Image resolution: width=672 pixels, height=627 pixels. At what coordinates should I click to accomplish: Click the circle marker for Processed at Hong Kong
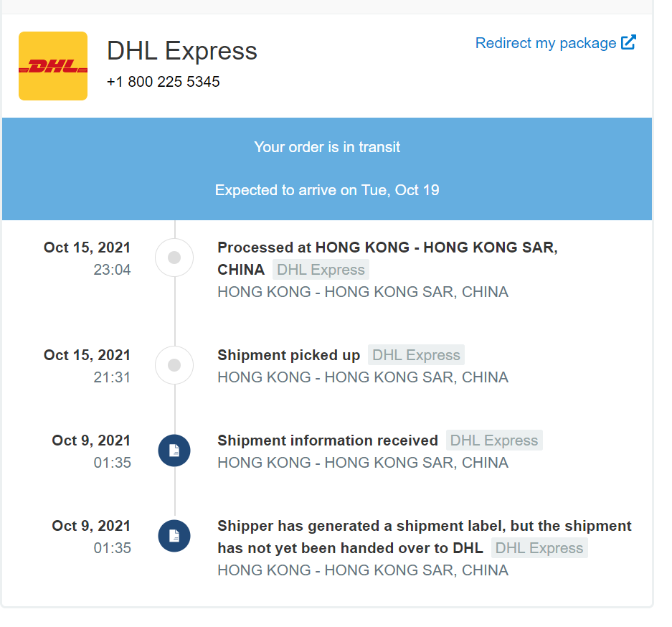tap(174, 258)
